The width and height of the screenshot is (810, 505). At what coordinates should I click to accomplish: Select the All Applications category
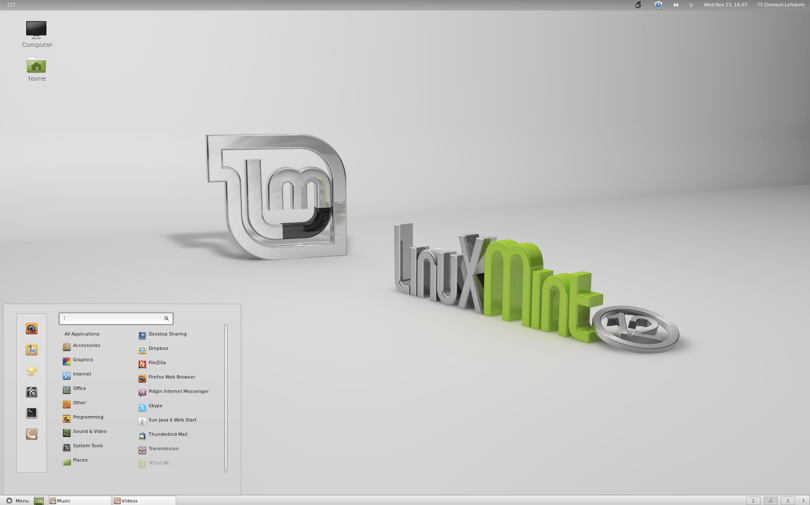(82, 334)
